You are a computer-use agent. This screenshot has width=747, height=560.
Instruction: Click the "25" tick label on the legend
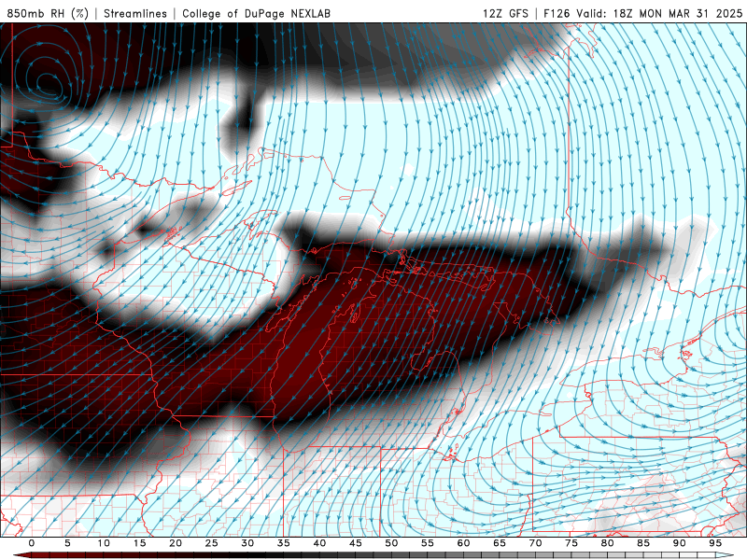(x=212, y=543)
